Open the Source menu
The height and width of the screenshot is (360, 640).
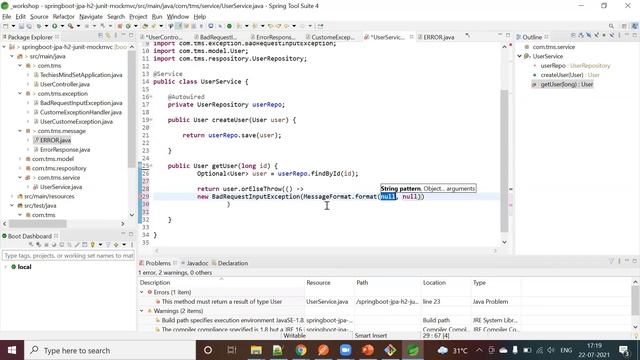[x=39, y=17]
